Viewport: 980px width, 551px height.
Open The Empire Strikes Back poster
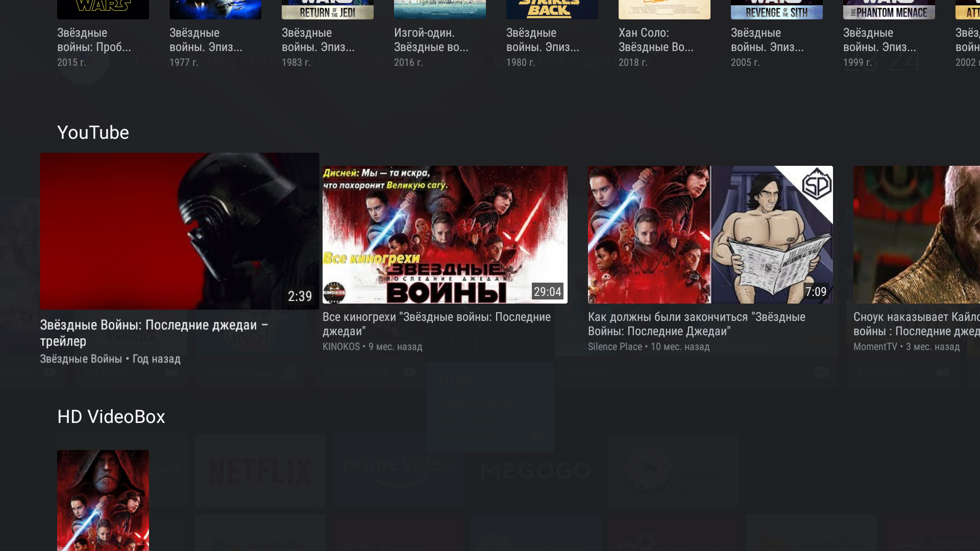552,10
